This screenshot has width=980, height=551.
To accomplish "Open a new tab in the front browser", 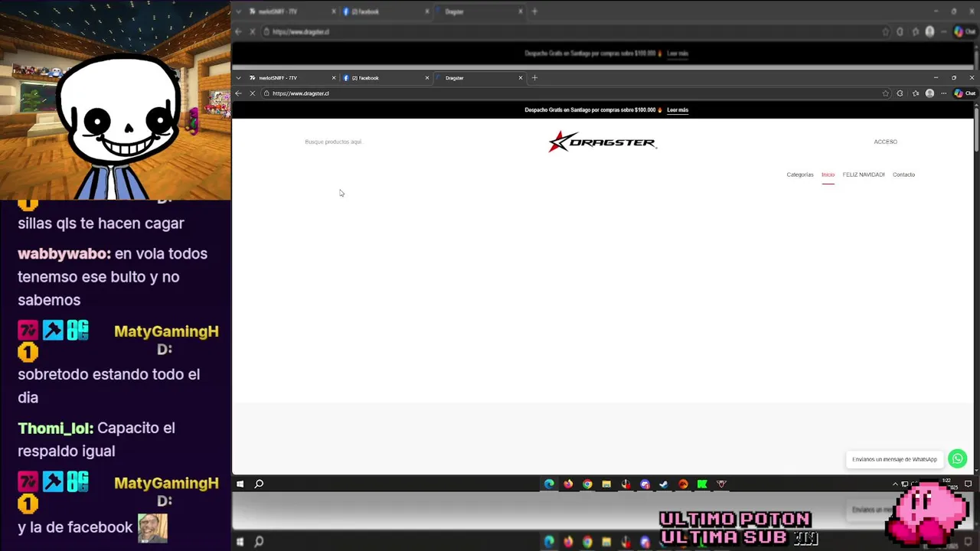I will click(x=534, y=77).
